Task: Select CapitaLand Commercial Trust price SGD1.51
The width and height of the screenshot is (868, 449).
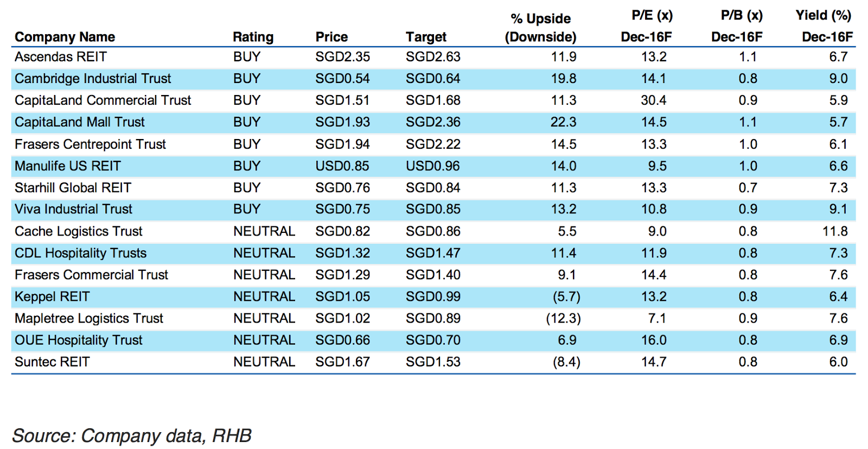Action: click(x=342, y=100)
